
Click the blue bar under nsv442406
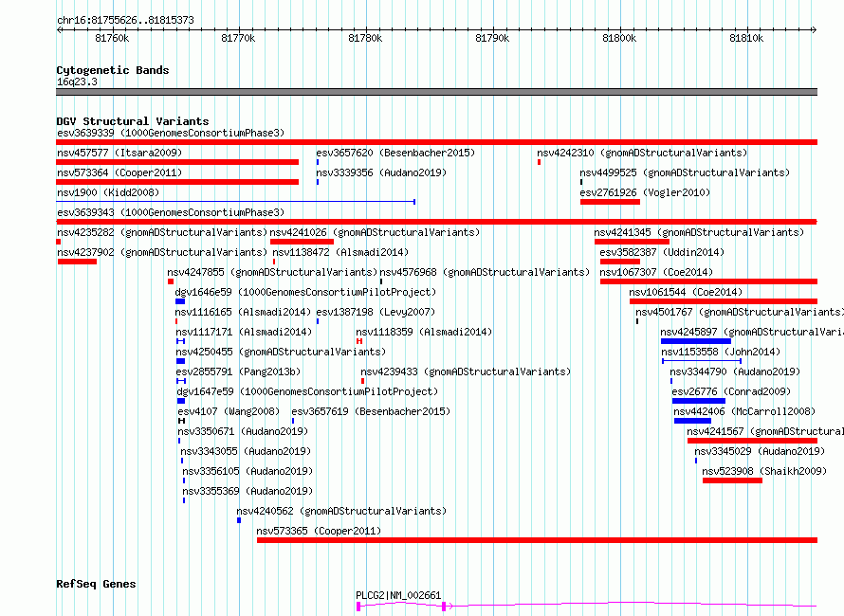click(x=693, y=421)
